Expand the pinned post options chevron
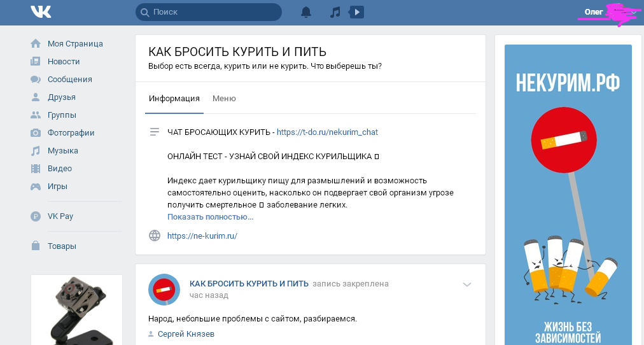Image resolution: width=644 pixels, height=345 pixels. 467,285
